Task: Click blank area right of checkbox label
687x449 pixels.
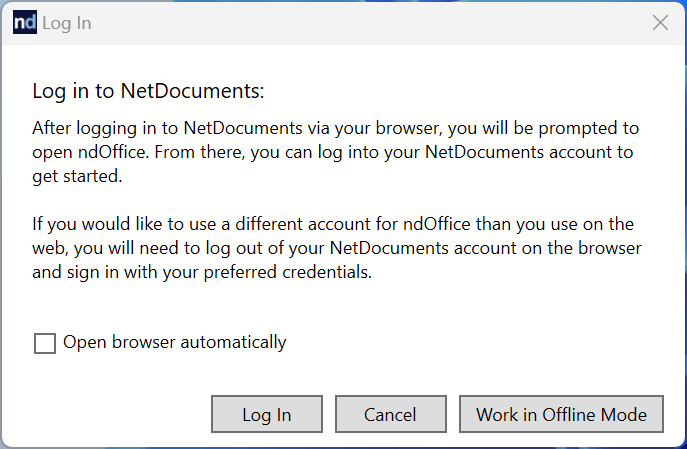Action: pyautogui.click(x=473, y=343)
